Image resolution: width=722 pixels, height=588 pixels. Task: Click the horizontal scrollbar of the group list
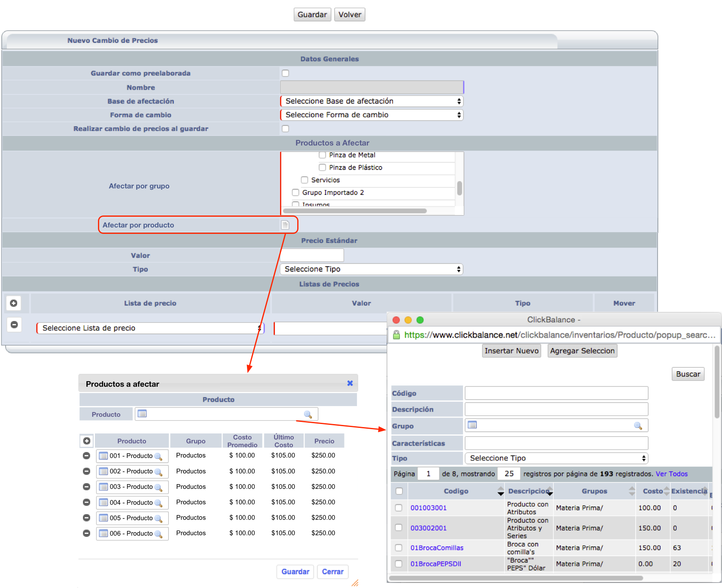(355, 211)
